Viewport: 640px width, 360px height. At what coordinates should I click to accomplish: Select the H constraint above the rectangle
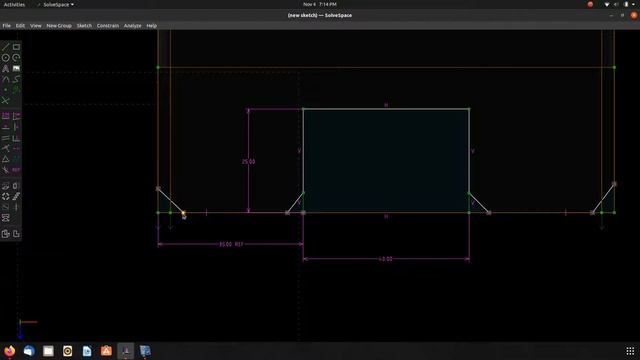click(386, 105)
